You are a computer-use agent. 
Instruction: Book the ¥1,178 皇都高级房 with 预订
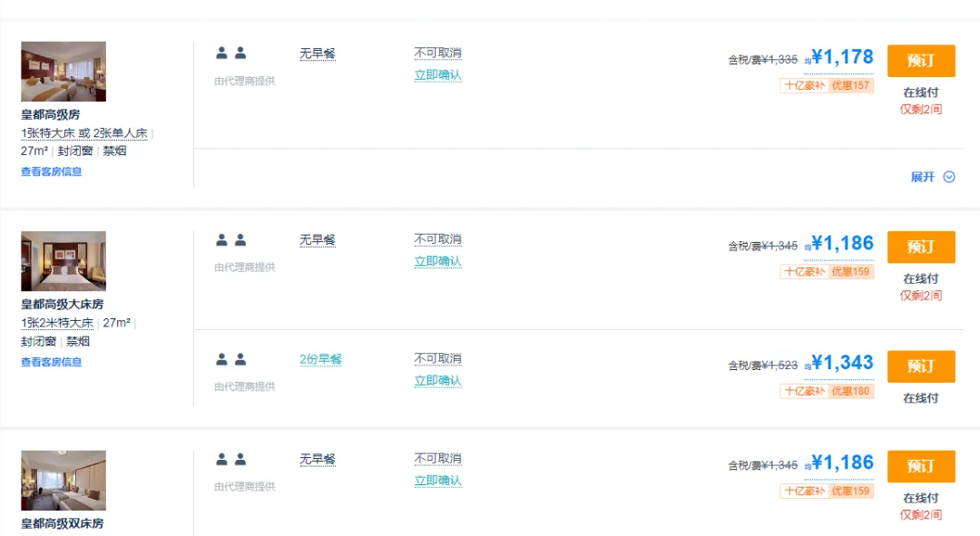click(x=920, y=61)
